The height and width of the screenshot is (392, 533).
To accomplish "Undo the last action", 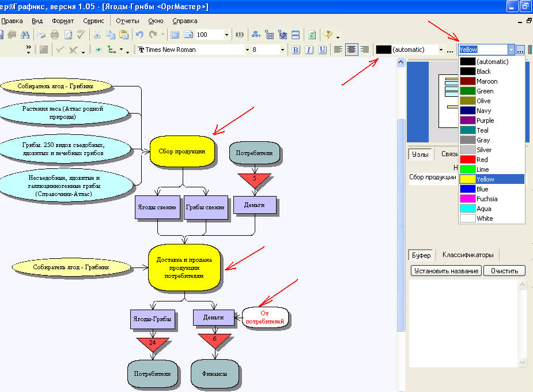I will (x=139, y=35).
